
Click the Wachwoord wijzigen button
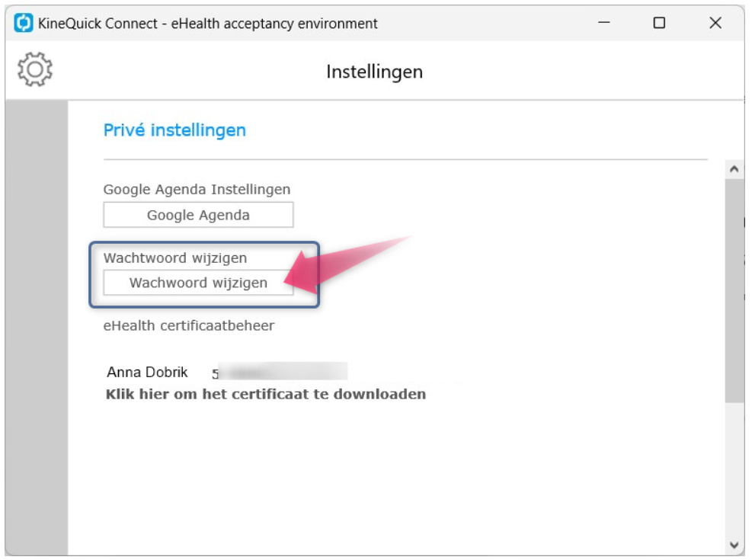pos(198,283)
